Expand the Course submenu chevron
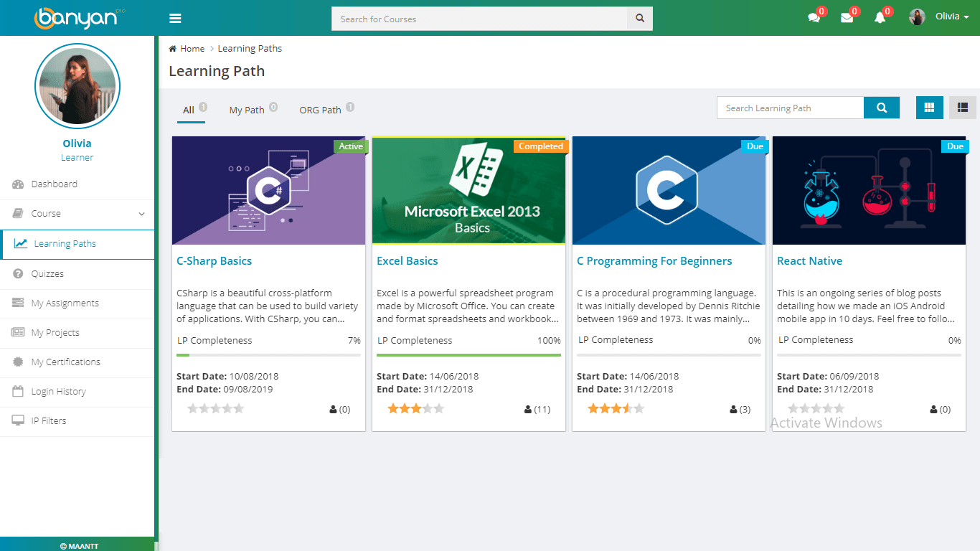The width and height of the screenshot is (980, 551). coord(141,214)
